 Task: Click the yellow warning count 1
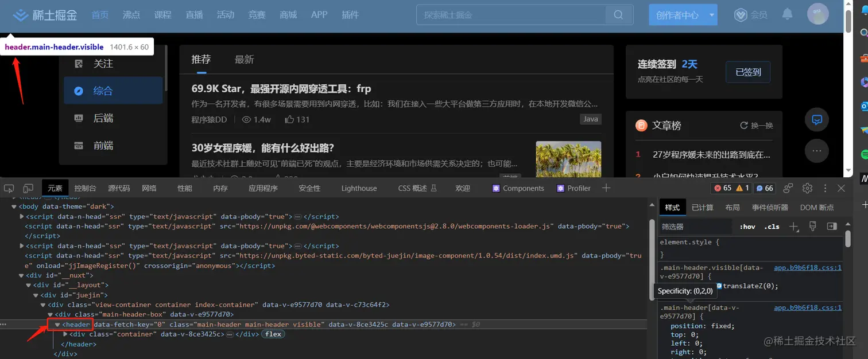pos(743,188)
